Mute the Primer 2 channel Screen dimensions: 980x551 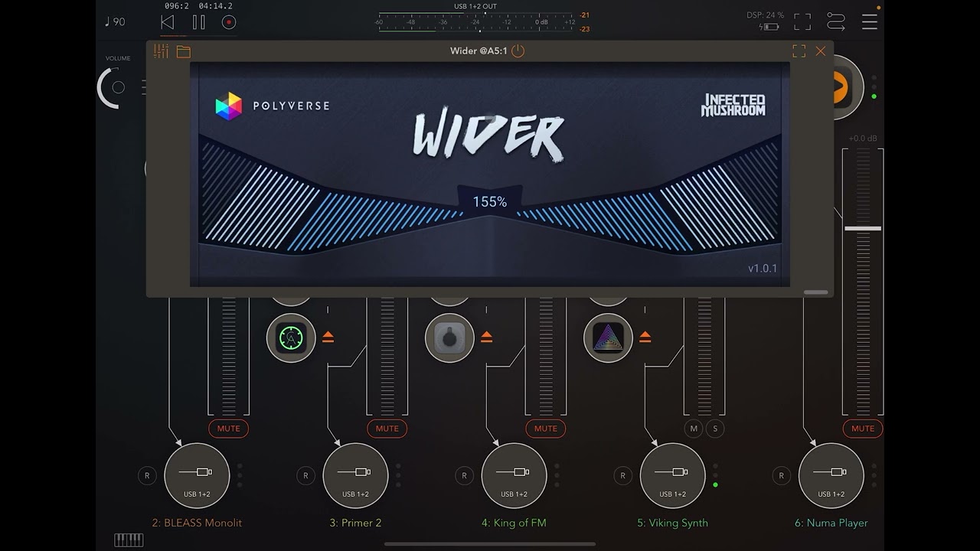pos(387,429)
